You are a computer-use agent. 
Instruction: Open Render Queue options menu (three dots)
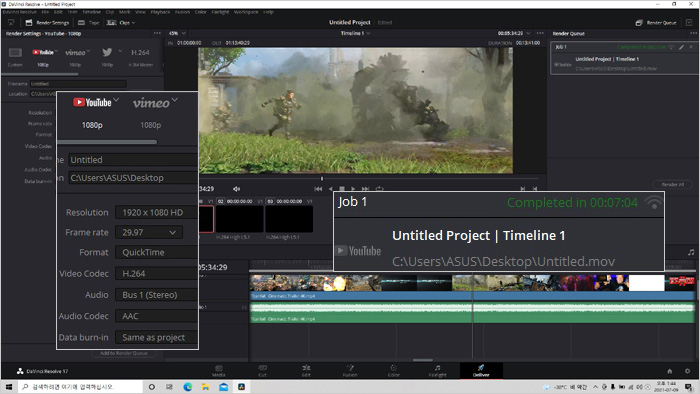point(693,33)
